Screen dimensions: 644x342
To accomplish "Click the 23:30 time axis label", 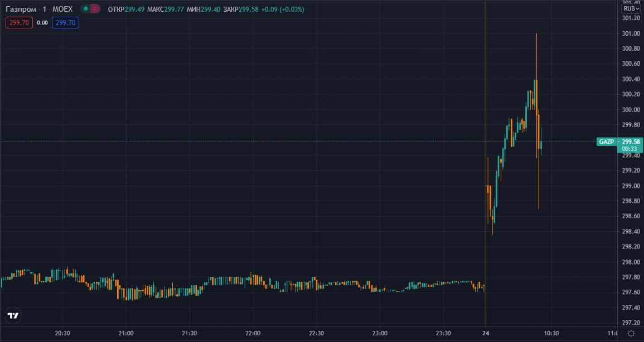I will click(x=443, y=334).
